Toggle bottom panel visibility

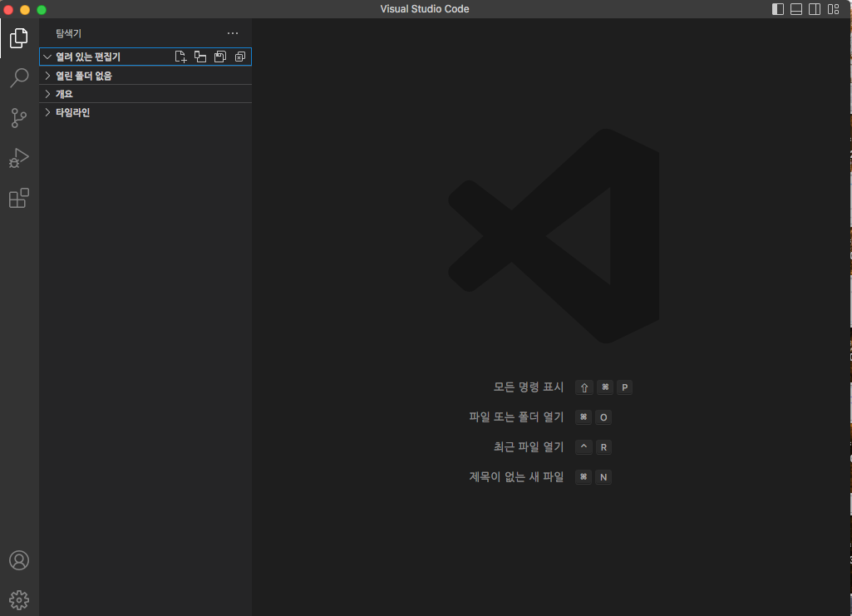pos(796,9)
